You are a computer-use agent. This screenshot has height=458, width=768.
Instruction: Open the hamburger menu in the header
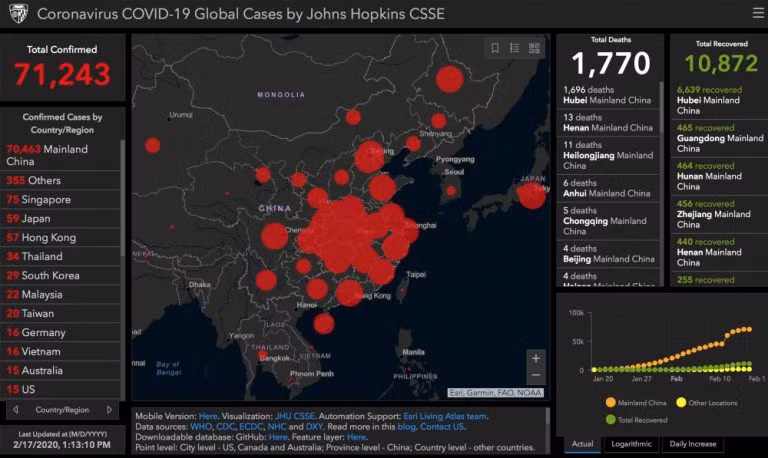pyautogui.click(x=758, y=13)
